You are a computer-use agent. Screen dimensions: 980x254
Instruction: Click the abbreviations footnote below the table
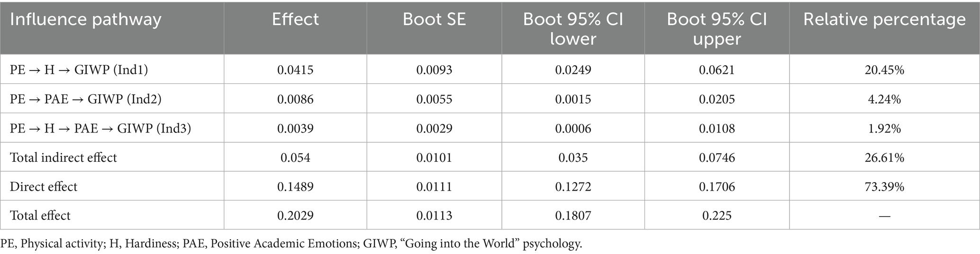[x=291, y=244]
